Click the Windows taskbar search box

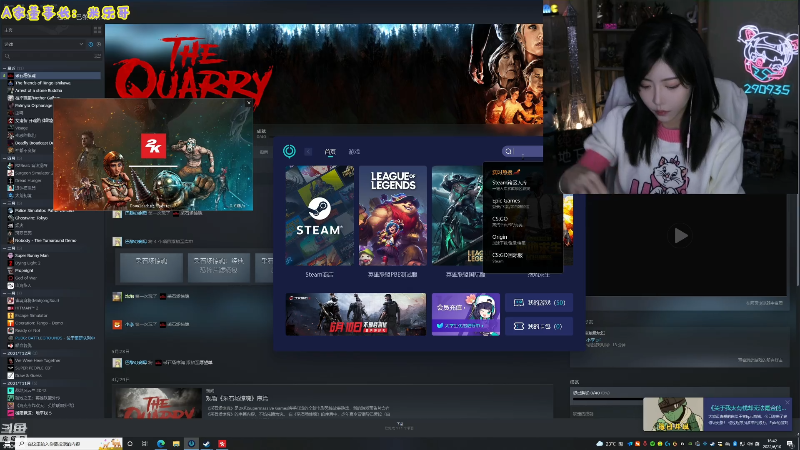[70, 443]
